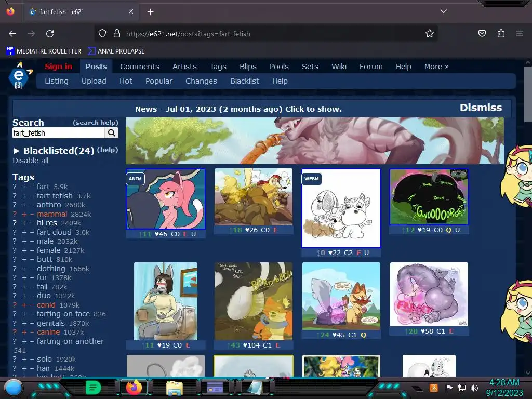
Task: Click the padlock site info icon
Action: [x=117, y=34]
